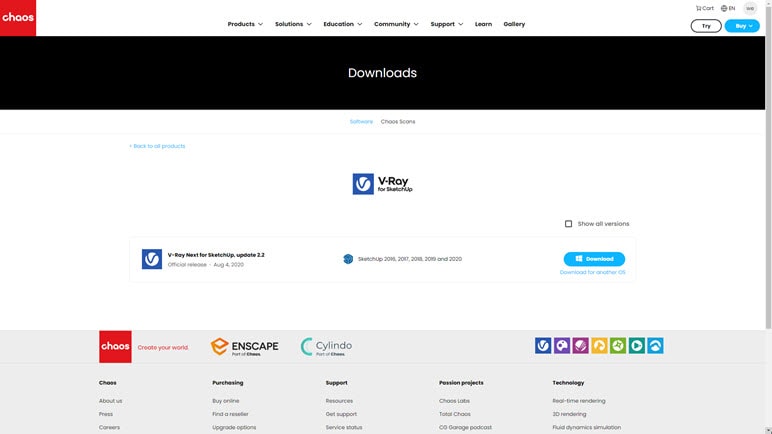The width and height of the screenshot is (772, 434).
Task: Open the Enscape logo link
Action: pyautogui.click(x=244, y=347)
